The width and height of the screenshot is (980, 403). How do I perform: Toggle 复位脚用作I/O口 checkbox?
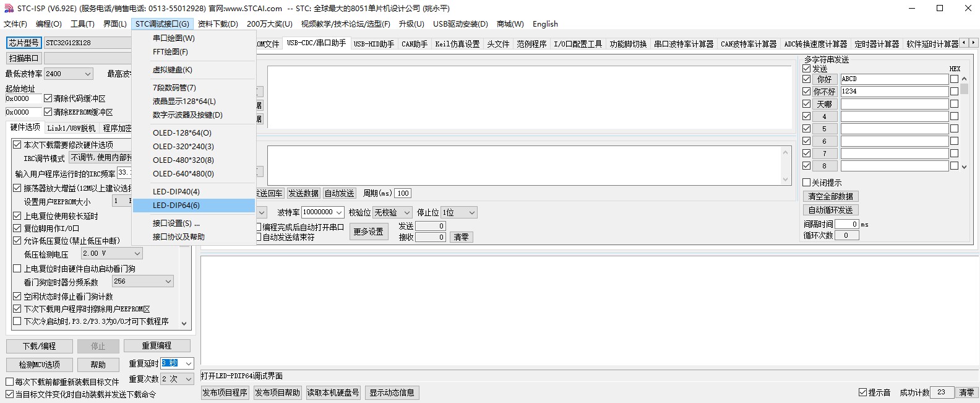17,228
